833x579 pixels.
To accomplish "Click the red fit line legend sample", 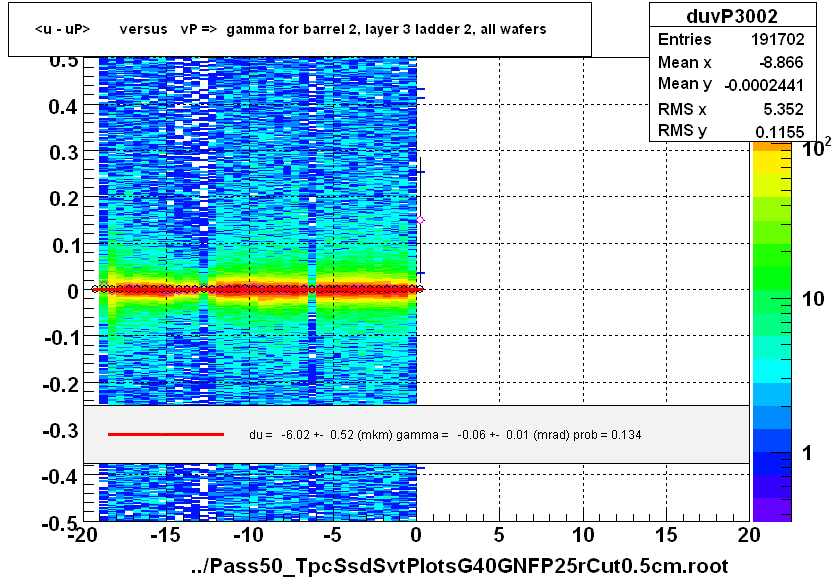I will tap(166, 435).
